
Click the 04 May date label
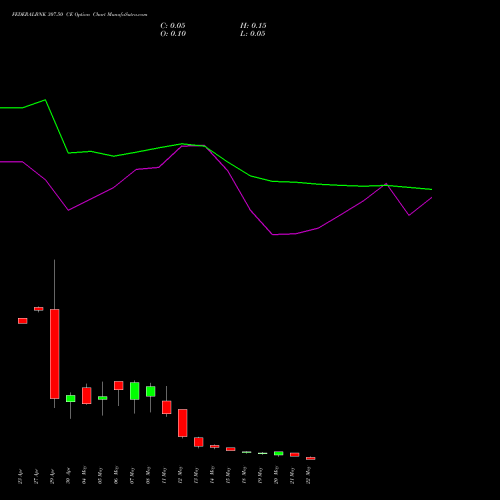84,475
